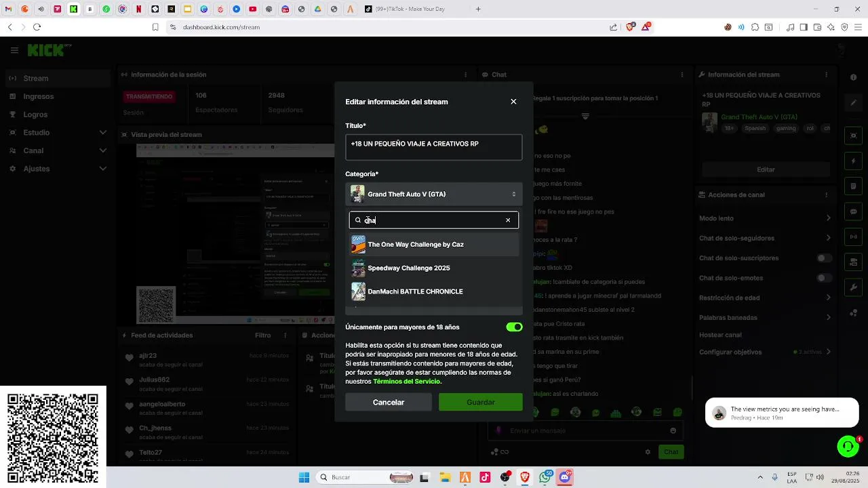Screen dimensions: 868x488
Task: Click the lightning bolt widget icon
Action: (x=854, y=161)
